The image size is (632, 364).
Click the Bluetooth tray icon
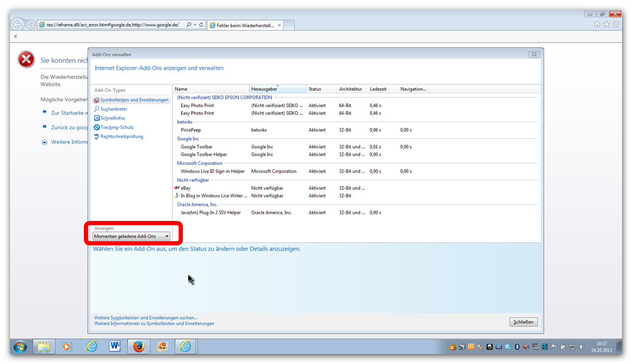click(517, 347)
